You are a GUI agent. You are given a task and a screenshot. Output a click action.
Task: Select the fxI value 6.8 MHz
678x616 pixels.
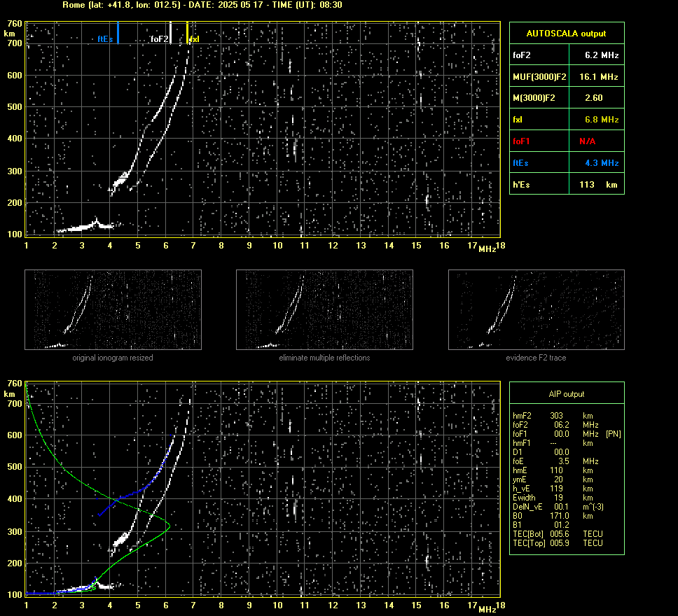coord(602,119)
